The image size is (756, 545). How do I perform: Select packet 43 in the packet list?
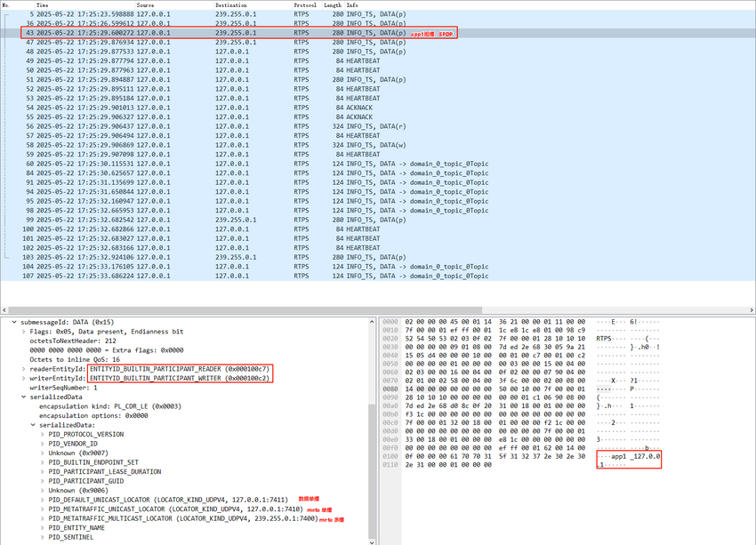click(178, 33)
